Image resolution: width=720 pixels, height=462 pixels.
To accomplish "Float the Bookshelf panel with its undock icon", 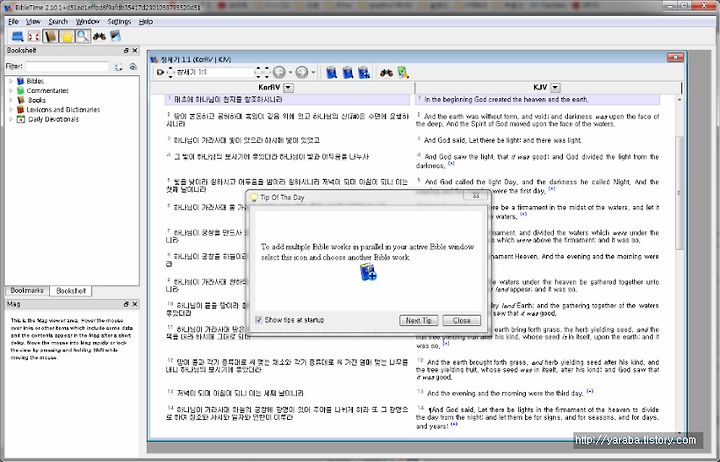I will tap(126, 51).
